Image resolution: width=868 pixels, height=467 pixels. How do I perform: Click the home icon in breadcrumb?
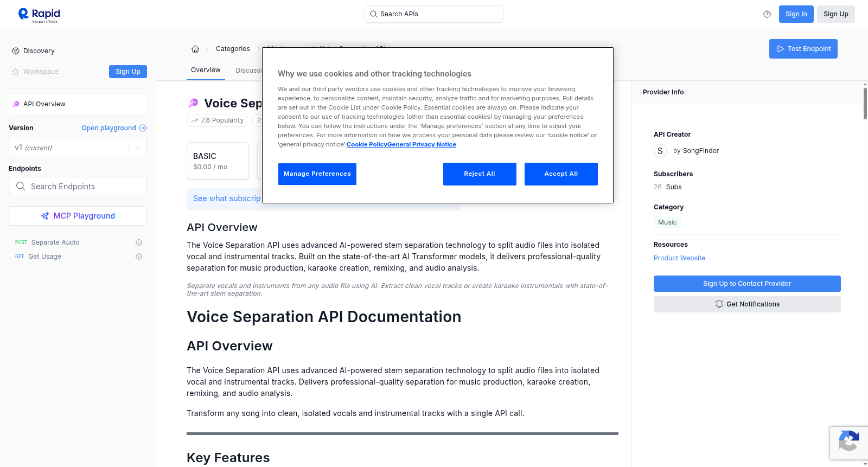pos(195,49)
